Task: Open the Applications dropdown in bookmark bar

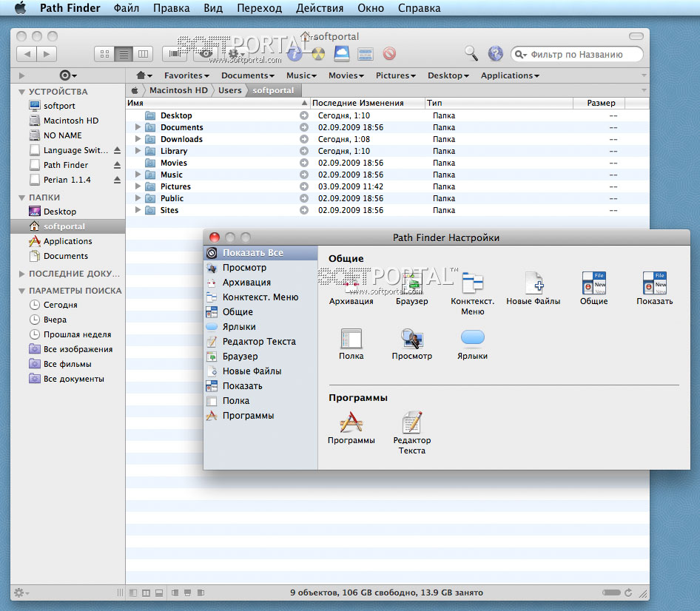Action: click(509, 75)
